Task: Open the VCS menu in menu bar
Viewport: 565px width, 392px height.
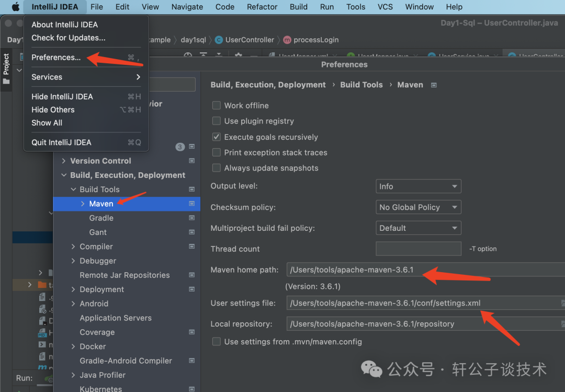Action: (385, 7)
